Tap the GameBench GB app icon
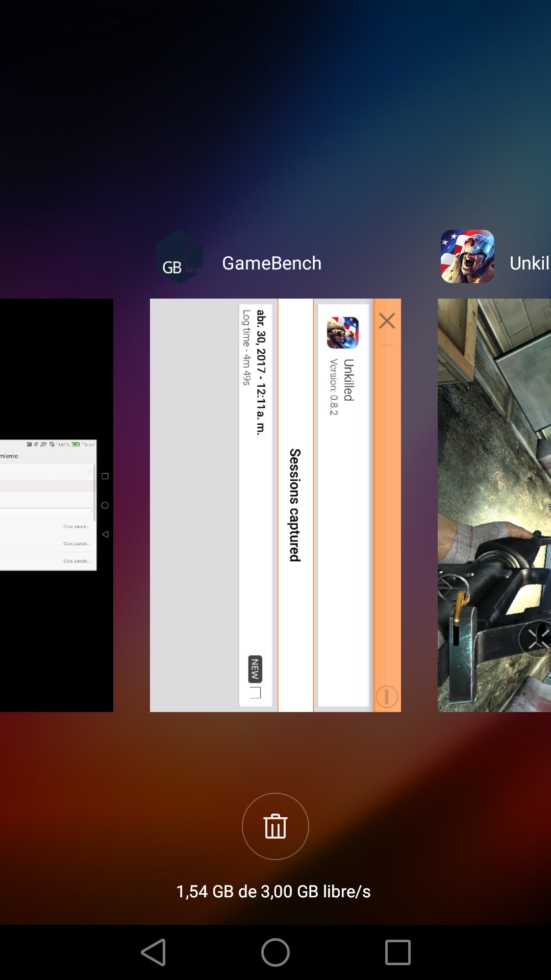 180,257
